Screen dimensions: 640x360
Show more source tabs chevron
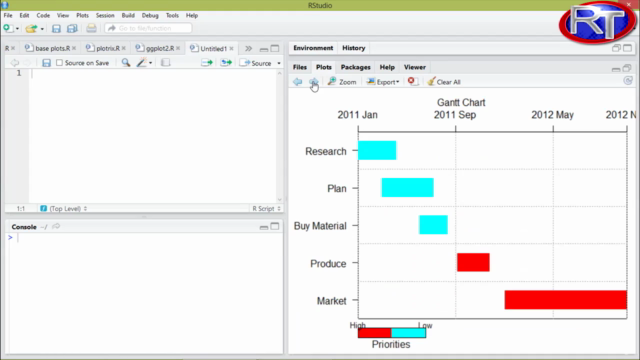248,48
